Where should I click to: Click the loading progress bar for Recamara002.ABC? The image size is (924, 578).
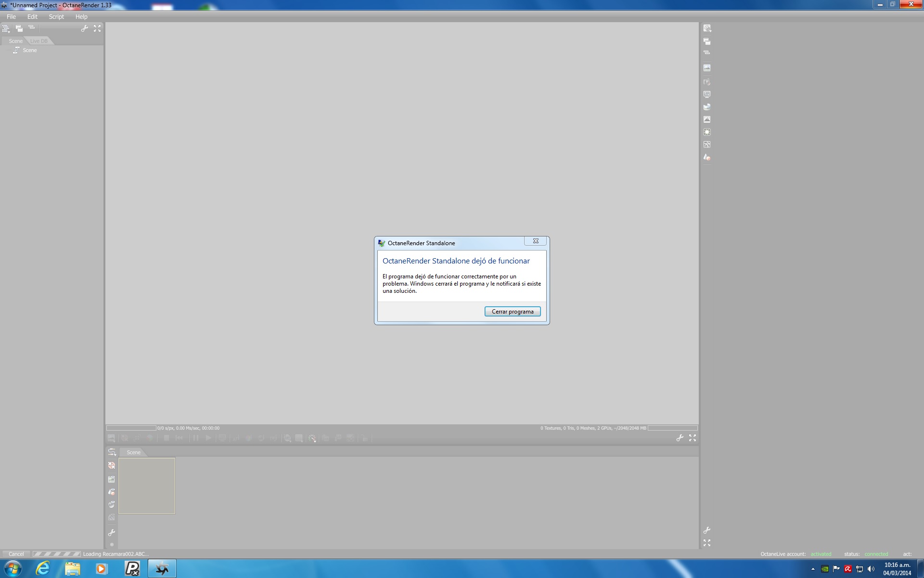coord(57,554)
